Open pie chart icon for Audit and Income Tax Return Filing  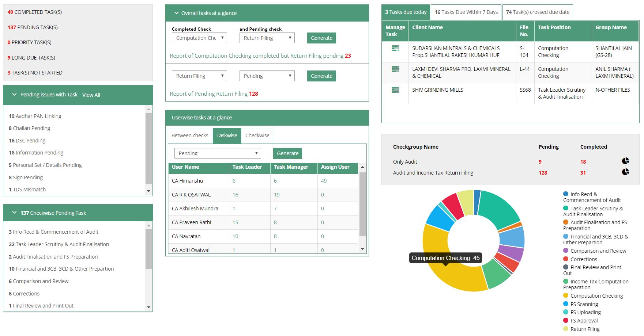tap(625, 172)
